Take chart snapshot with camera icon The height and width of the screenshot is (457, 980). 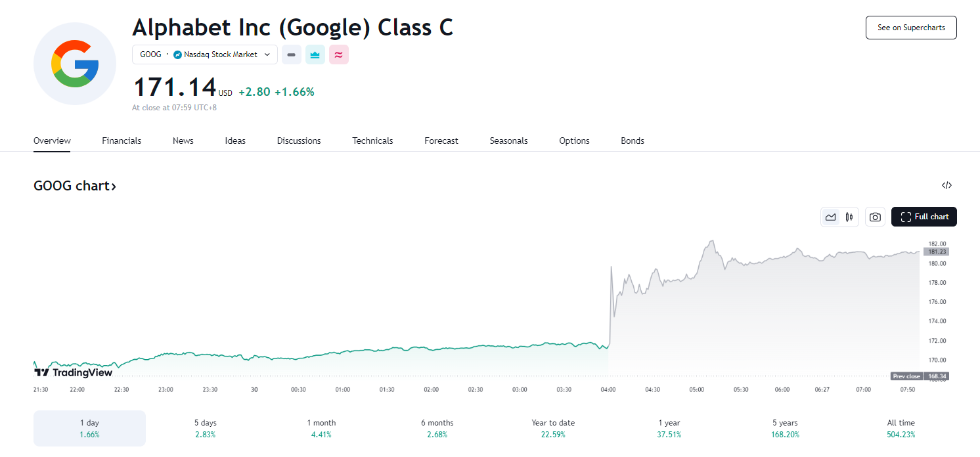875,217
